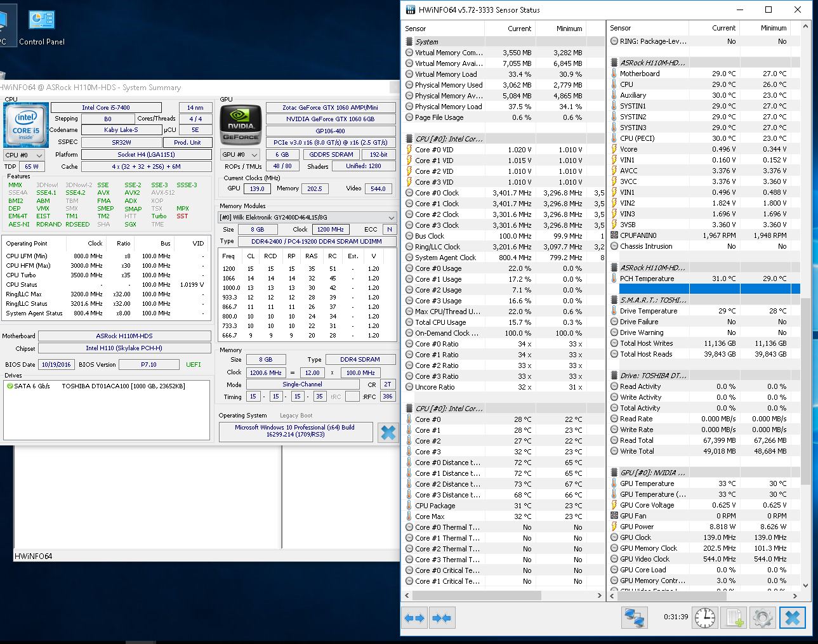Click the expand columns arrows button
The image size is (818, 644).
tap(414, 617)
